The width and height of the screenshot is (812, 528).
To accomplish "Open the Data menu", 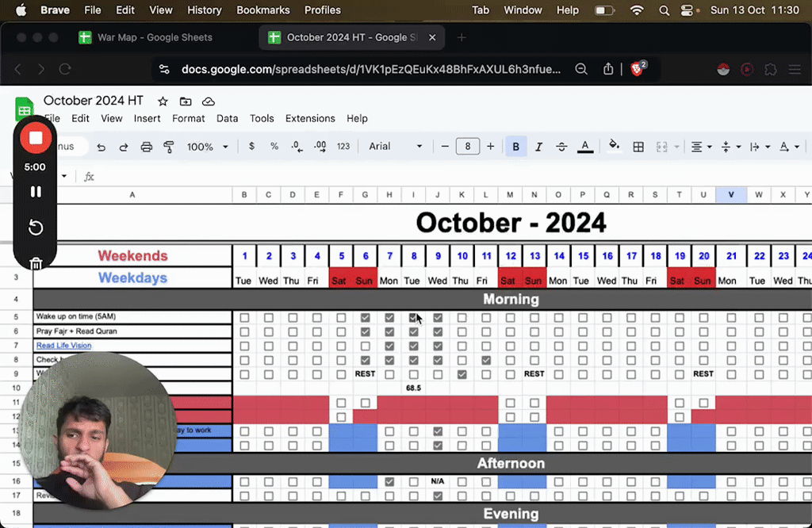I will (227, 119).
